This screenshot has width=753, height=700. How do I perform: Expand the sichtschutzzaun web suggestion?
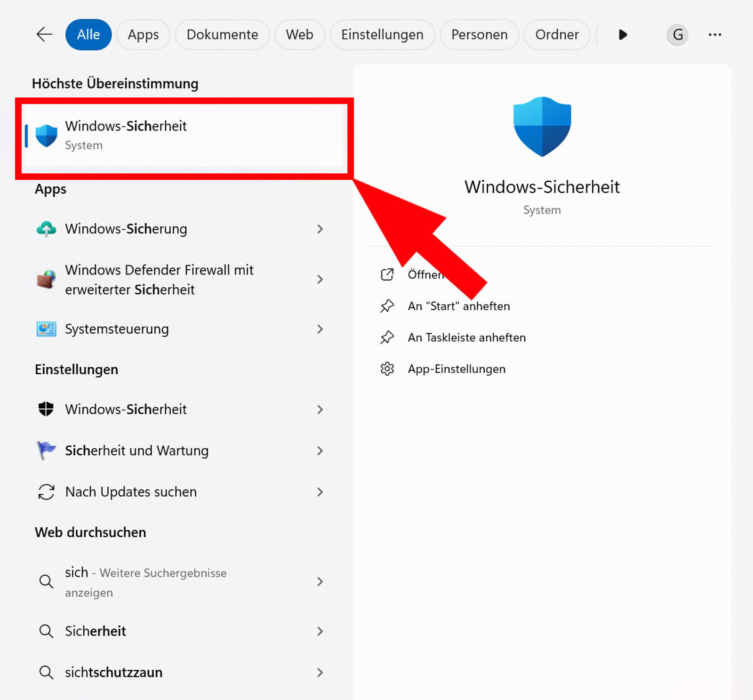click(x=320, y=672)
